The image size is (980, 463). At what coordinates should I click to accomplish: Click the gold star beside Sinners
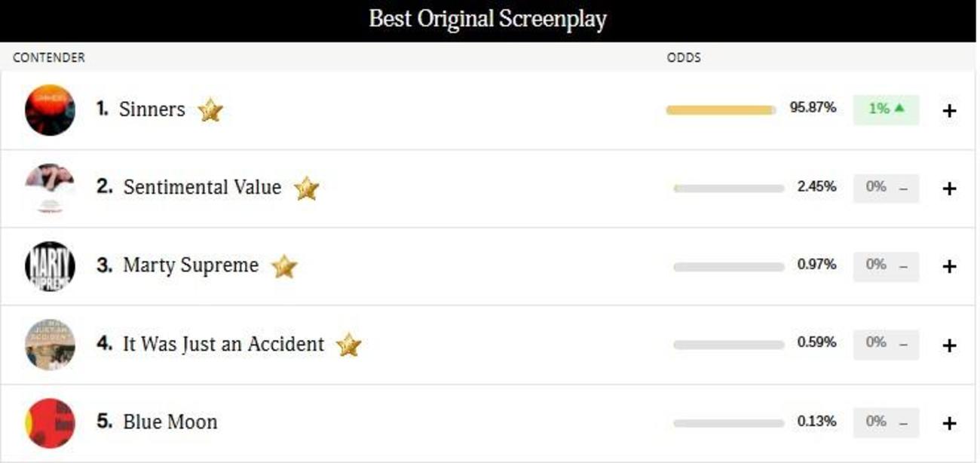point(210,111)
